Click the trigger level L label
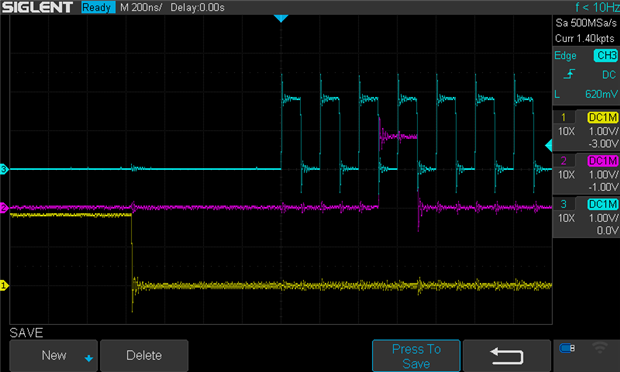The image size is (620, 372). click(557, 94)
